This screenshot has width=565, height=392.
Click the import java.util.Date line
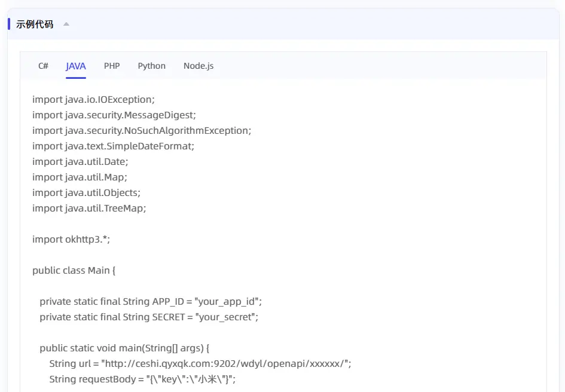click(80, 161)
